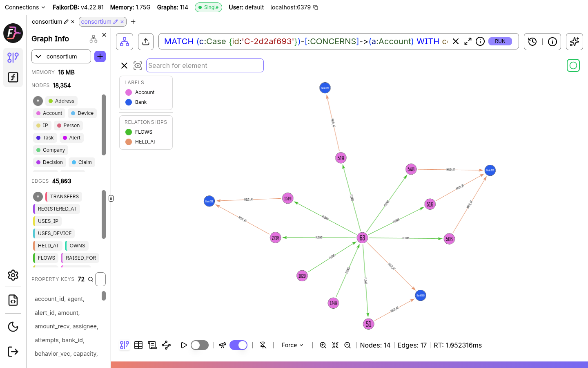Open the settings gear in sidebar
588x368 pixels.
click(x=13, y=275)
